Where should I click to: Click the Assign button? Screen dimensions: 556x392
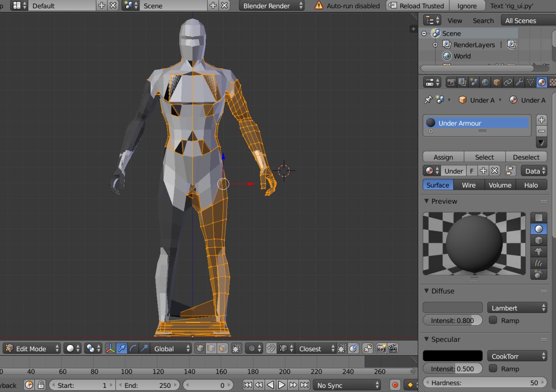click(x=443, y=157)
